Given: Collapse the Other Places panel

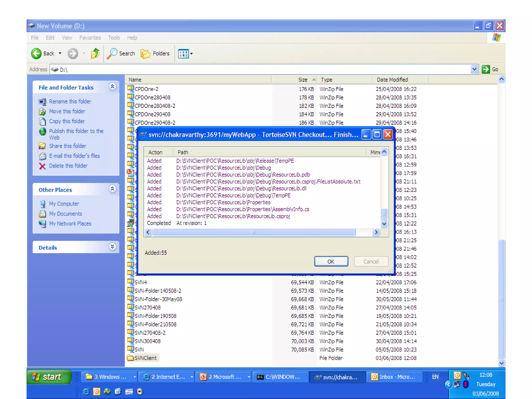Looking at the screenshot, I should (112, 189).
